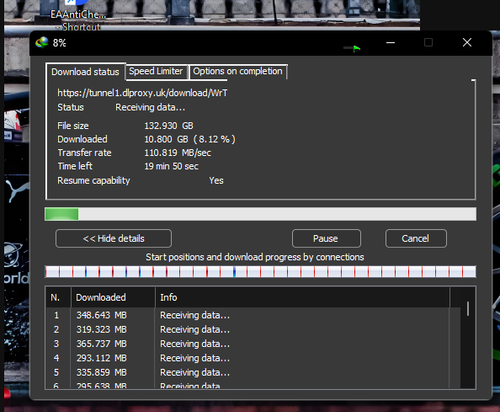Collapse the panel with Hide details button
The image size is (500, 412).
tap(114, 239)
